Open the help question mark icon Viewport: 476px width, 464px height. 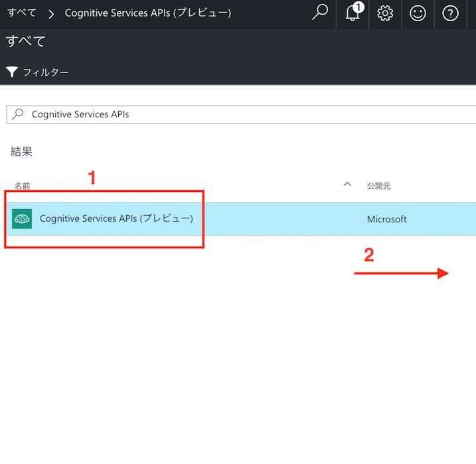(450, 13)
